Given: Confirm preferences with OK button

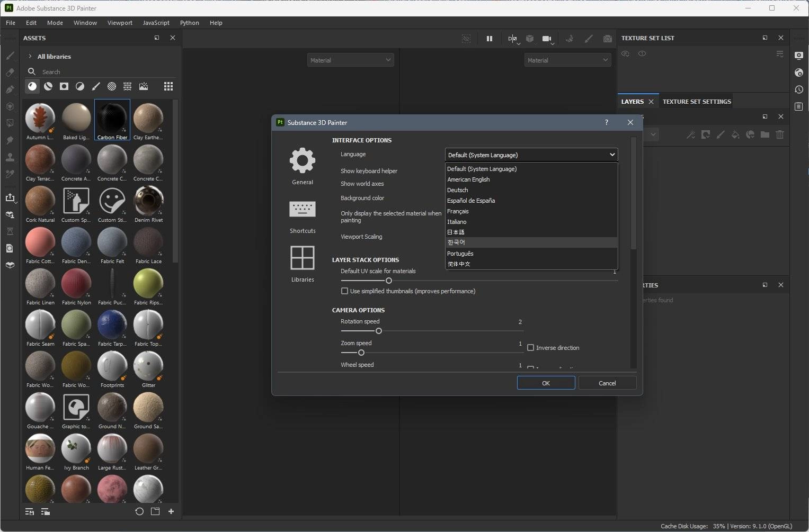Looking at the screenshot, I should (546, 383).
